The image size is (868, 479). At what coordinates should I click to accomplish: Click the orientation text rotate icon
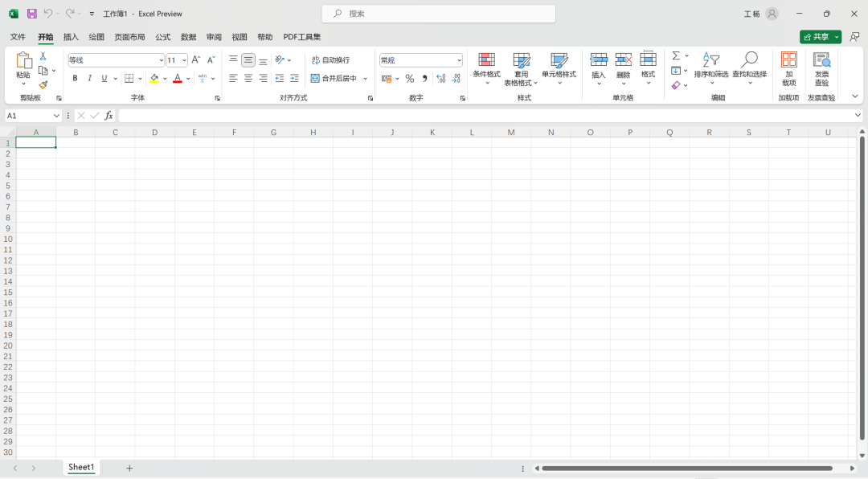[280, 59]
